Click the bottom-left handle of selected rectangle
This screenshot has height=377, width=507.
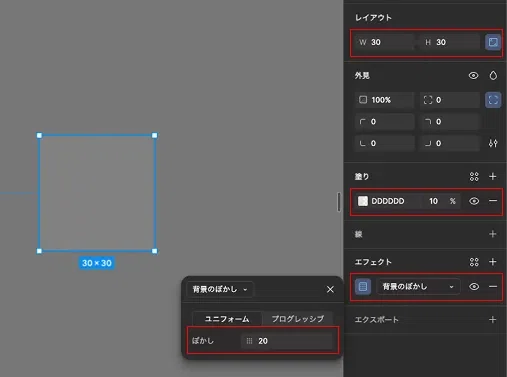[39, 251]
